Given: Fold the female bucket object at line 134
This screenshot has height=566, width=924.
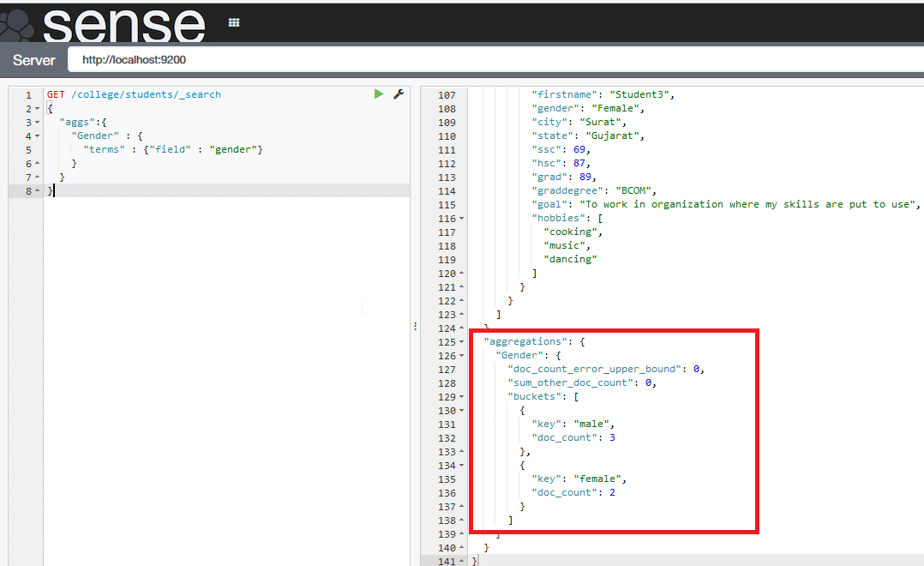Looking at the screenshot, I should coord(462,466).
